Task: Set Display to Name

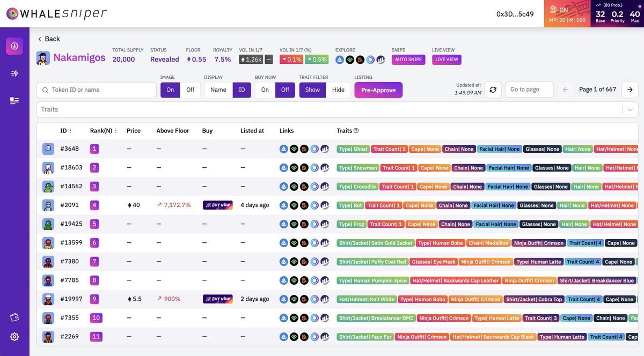Action: pyautogui.click(x=218, y=90)
